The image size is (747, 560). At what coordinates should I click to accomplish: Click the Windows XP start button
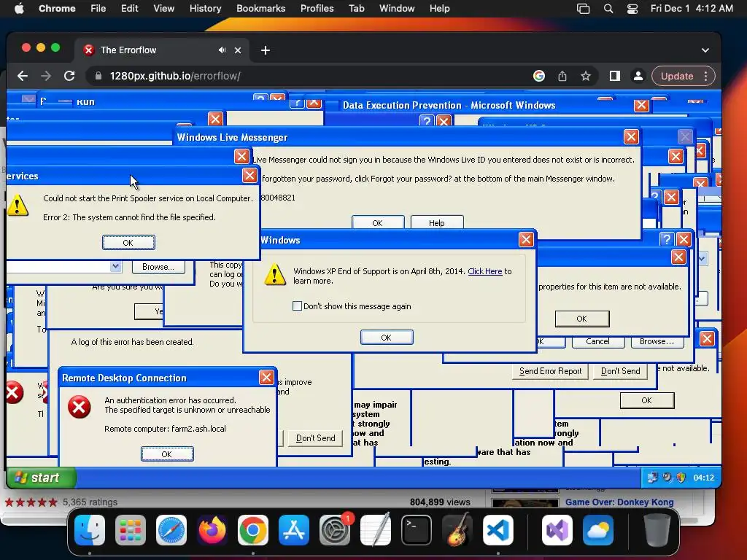click(41, 478)
